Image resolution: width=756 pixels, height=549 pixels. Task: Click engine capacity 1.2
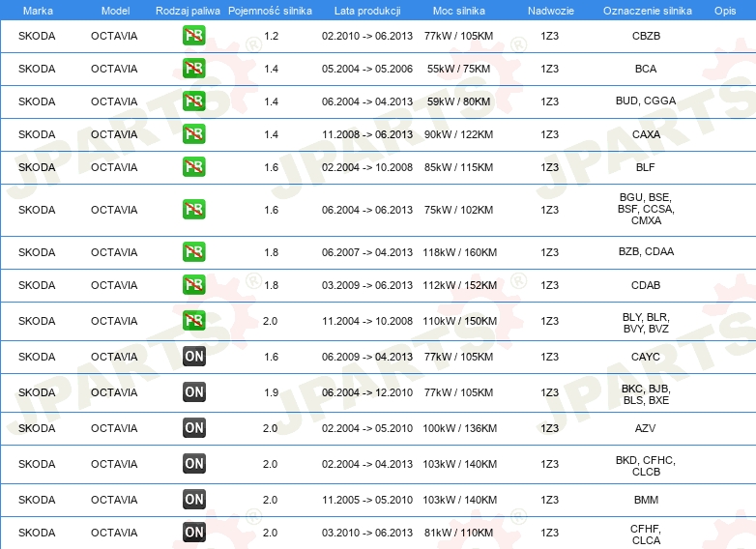(x=271, y=36)
